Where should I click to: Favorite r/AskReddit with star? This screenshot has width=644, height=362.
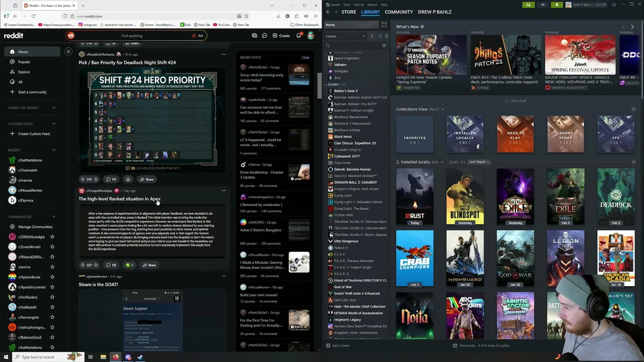click(x=52, y=307)
